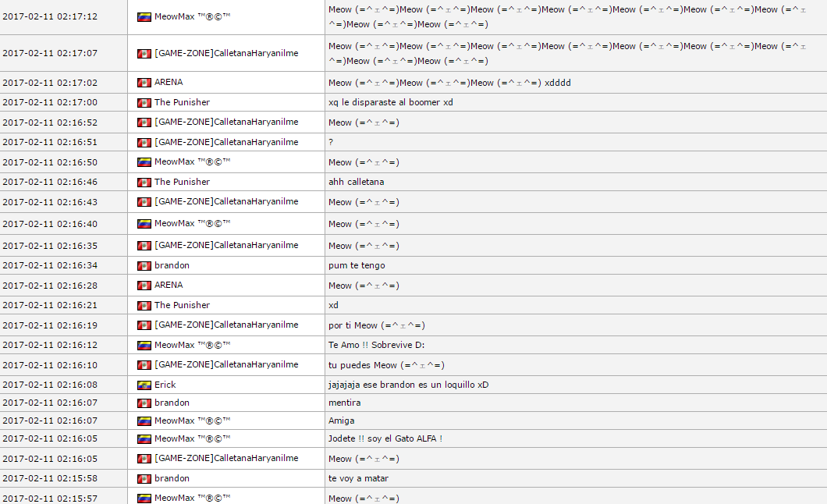The height and width of the screenshot is (504, 827).
Task: Select player ARENA in the 02:16:28 row
Action: pos(169,285)
